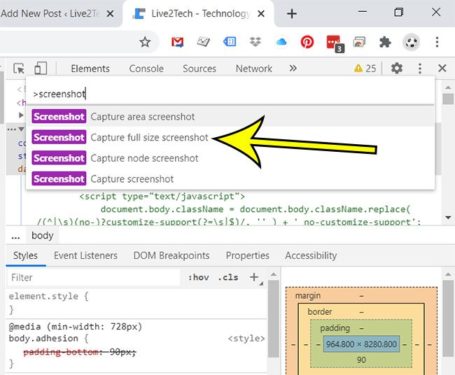The image size is (455, 375).
Task: Toggle the :hov element state button
Action: pyautogui.click(x=199, y=277)
